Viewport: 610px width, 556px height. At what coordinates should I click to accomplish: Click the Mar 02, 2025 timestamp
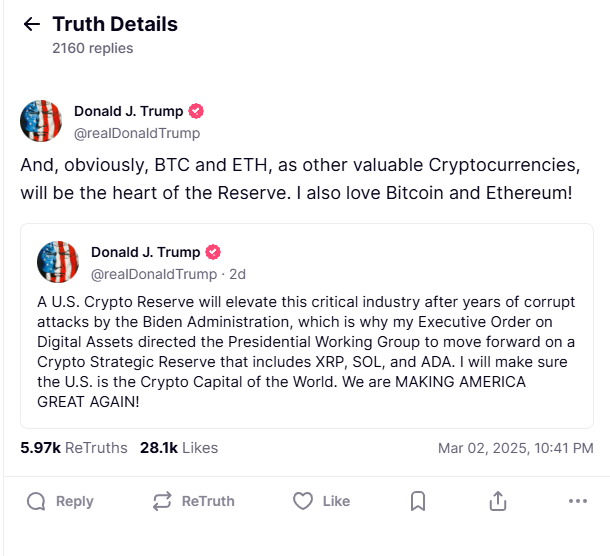tap(515, 448)
